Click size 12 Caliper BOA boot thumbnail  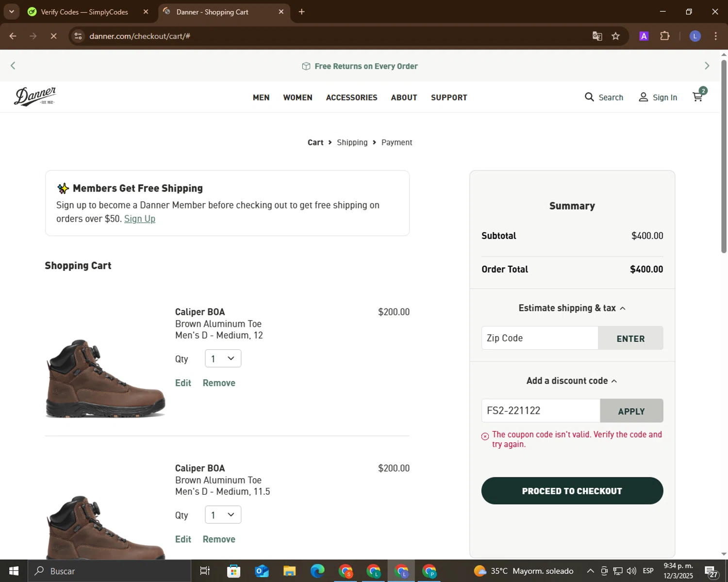[x=106, y=378]
